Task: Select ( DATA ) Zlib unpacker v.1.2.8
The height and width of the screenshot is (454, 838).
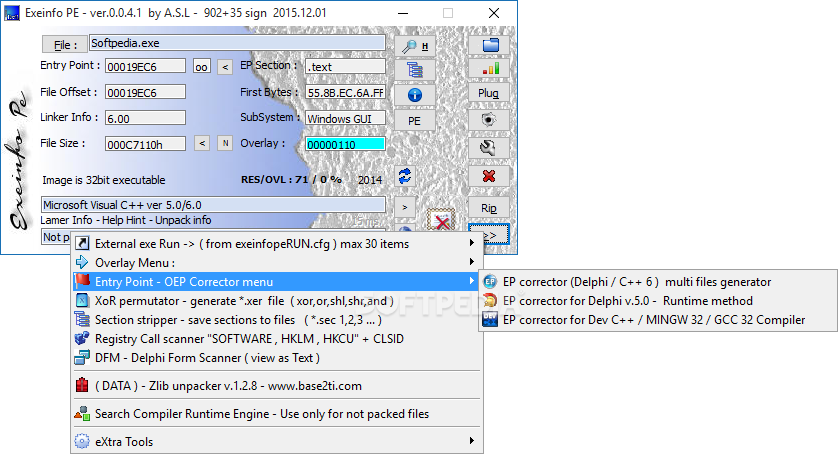Action: (276, 386)
